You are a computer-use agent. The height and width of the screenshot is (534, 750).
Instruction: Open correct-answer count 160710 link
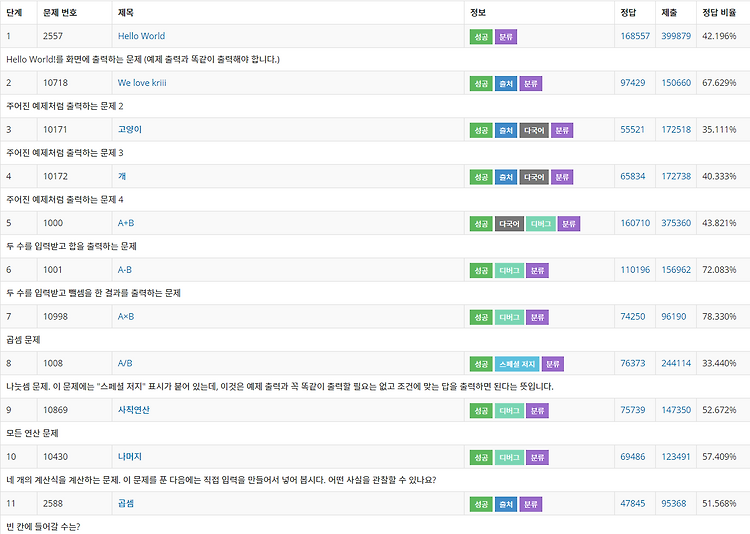(x=635, y=223)
